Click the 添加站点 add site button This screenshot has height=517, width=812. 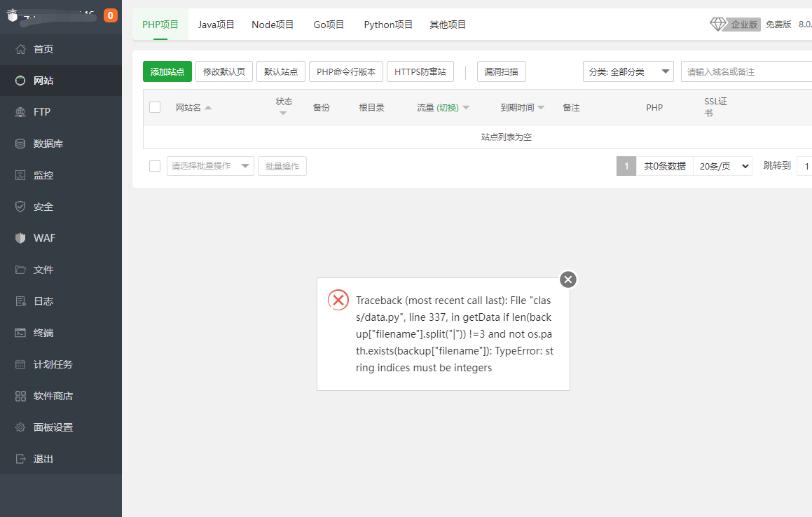(167, 71)
